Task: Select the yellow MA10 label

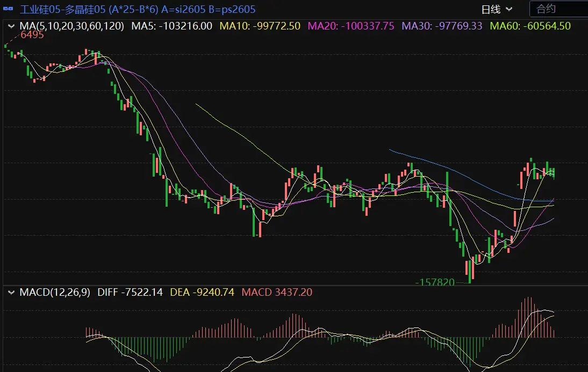Action: pos(261,26)
